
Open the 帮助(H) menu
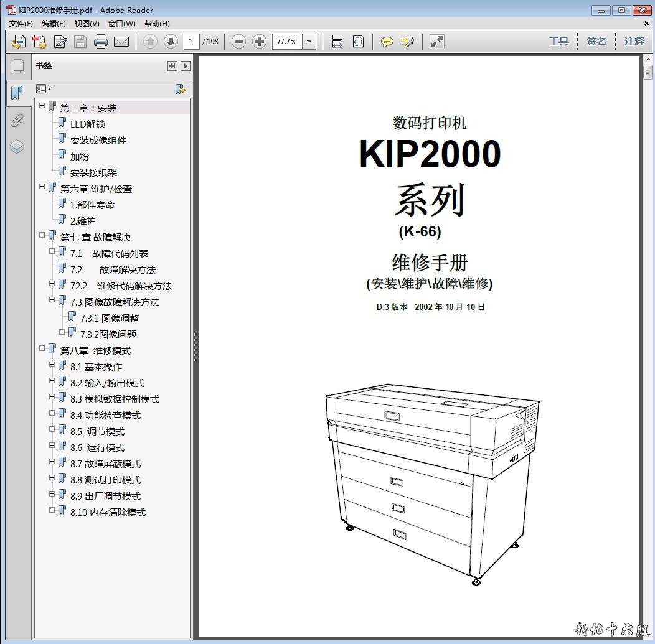point(157,24)
